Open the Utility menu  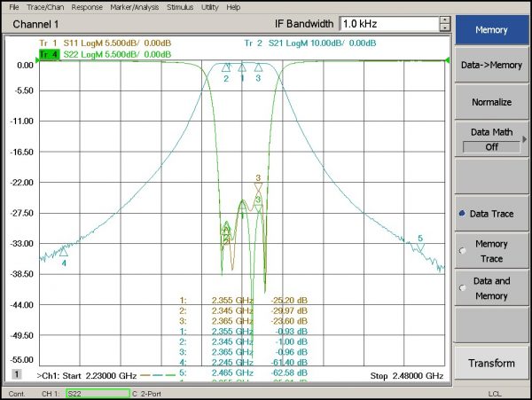tap(209, 7)
